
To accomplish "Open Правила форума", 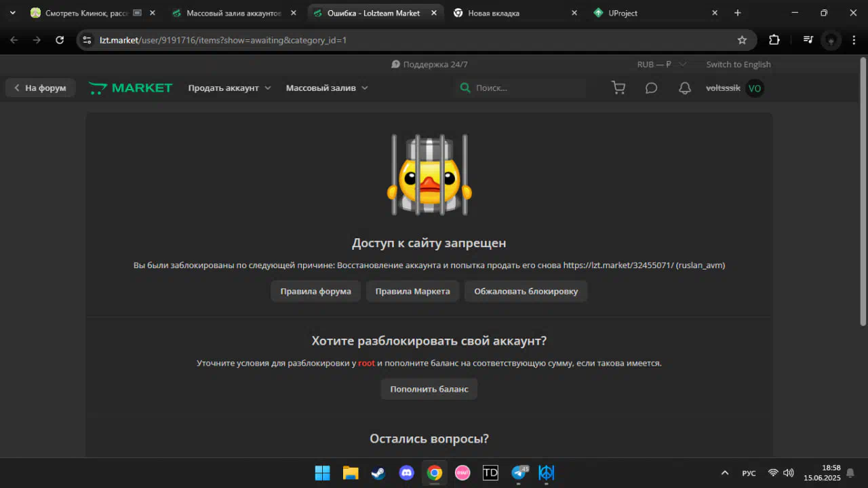I will point(315,291).
